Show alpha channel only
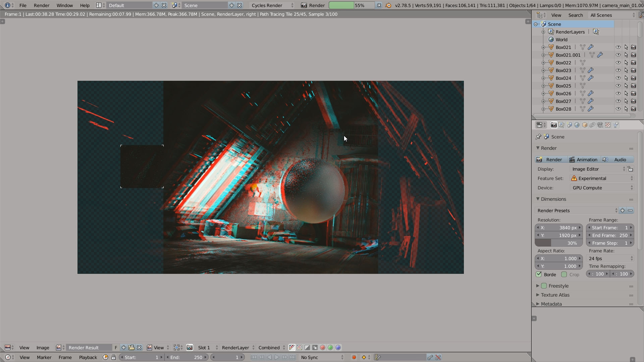 (307, 348)
